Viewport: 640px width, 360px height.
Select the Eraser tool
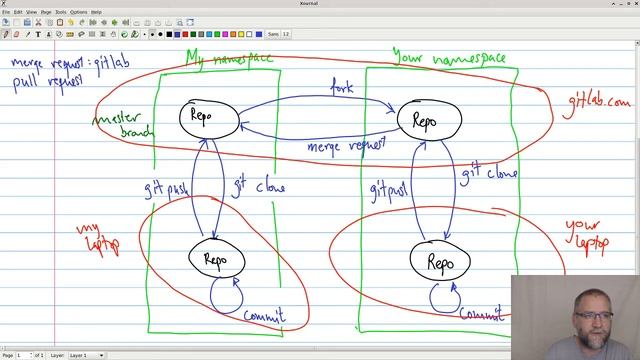coord(16,34)
